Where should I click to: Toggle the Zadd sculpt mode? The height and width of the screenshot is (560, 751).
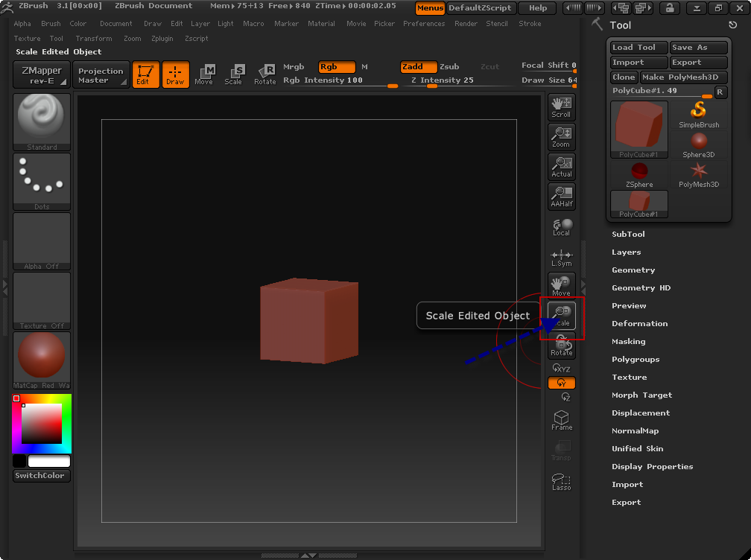pos(419,66)
